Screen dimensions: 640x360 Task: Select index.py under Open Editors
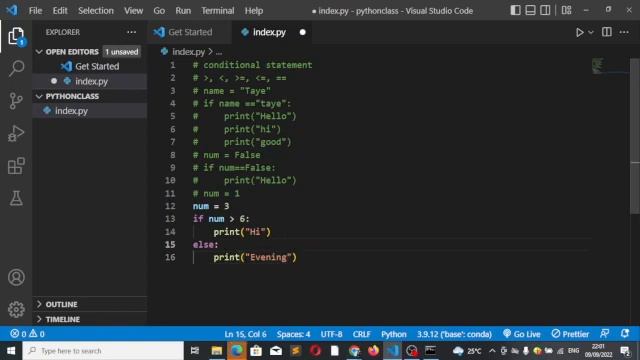tap(90, 81)
